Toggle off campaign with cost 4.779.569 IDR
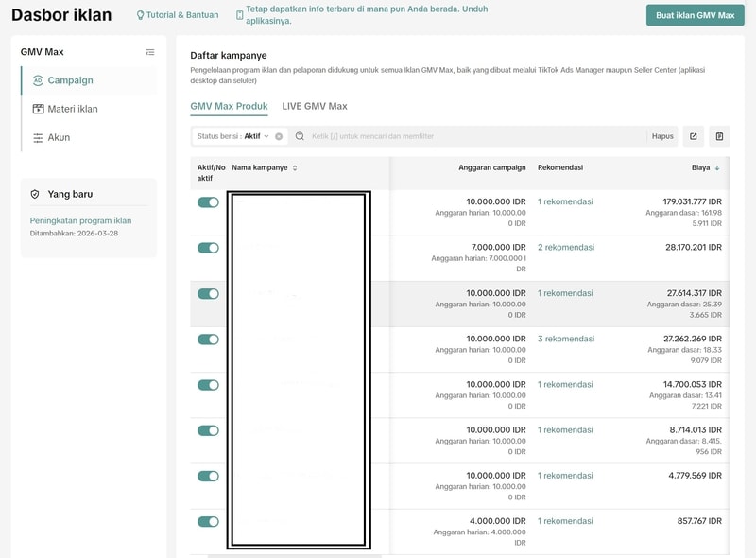Viewport: 756px width, 558px height. click(208, 477)
